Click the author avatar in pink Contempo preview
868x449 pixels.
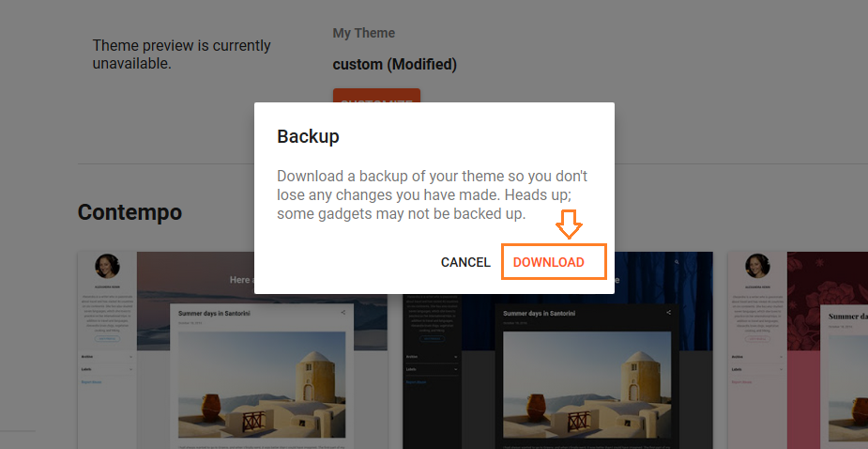(757, 266)
